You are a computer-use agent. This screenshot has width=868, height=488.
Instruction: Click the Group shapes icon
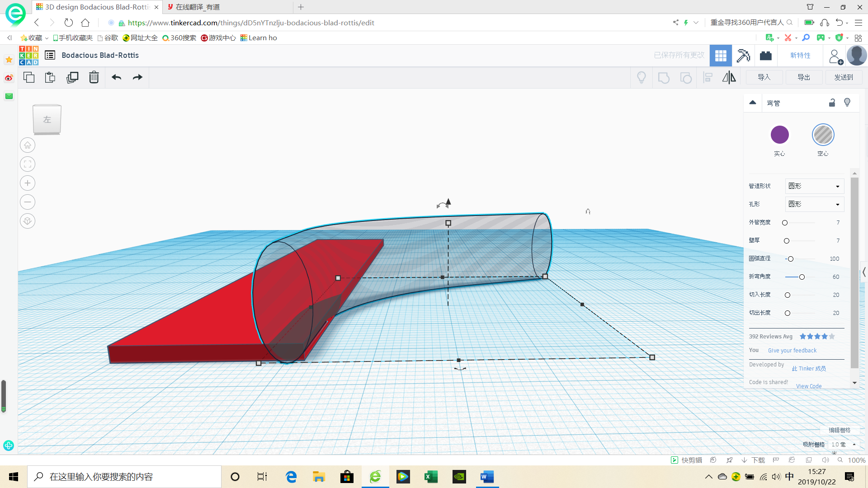pos(664,78)
